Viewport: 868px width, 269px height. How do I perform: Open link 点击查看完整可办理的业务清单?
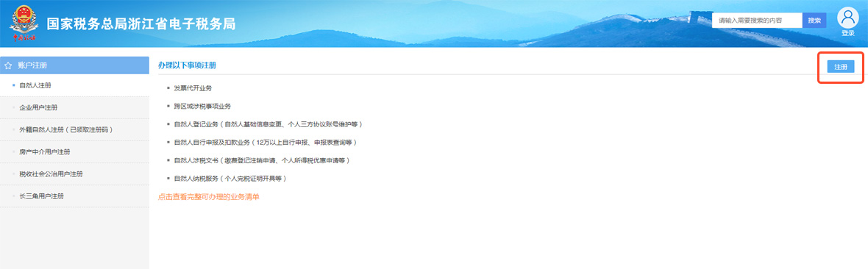click(x=209, y=196)
